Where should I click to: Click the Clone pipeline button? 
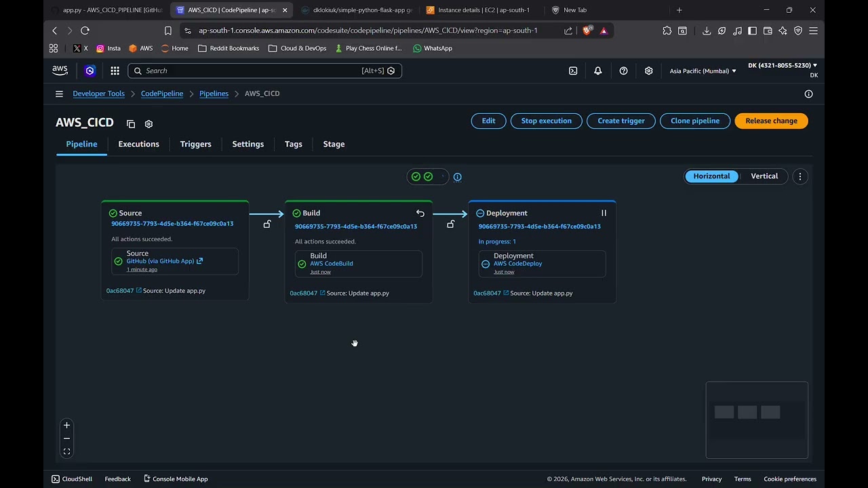pos(695,121)
